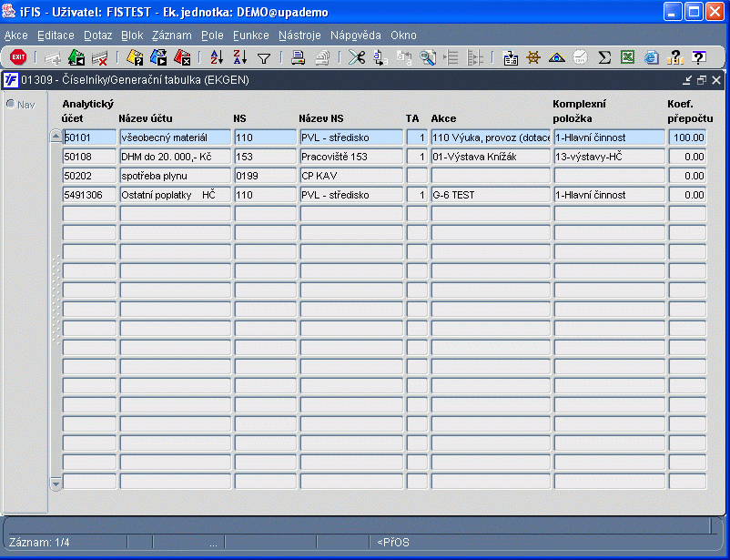Open the Záznam menu

click(172, 36)
